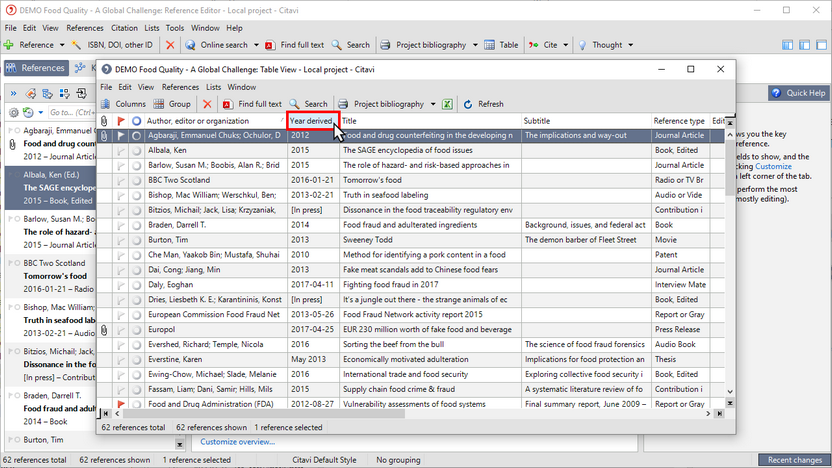Click into the Go to... field

click(71, 112)
